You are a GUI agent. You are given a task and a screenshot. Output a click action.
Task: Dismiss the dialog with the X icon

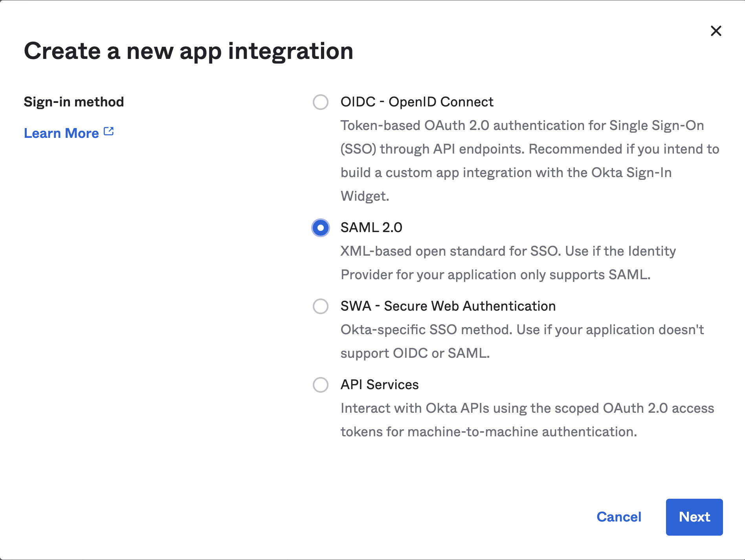[x=716, y=31]
